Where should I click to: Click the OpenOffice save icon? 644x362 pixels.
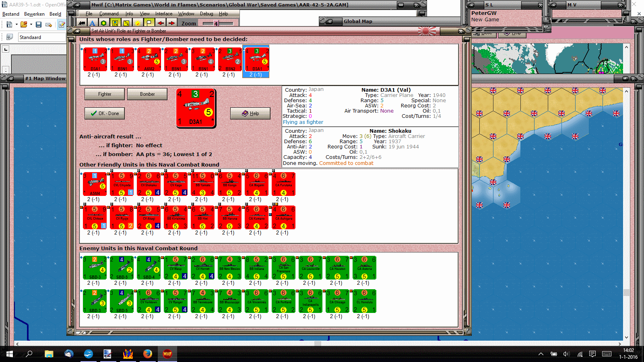pos(39,25)
